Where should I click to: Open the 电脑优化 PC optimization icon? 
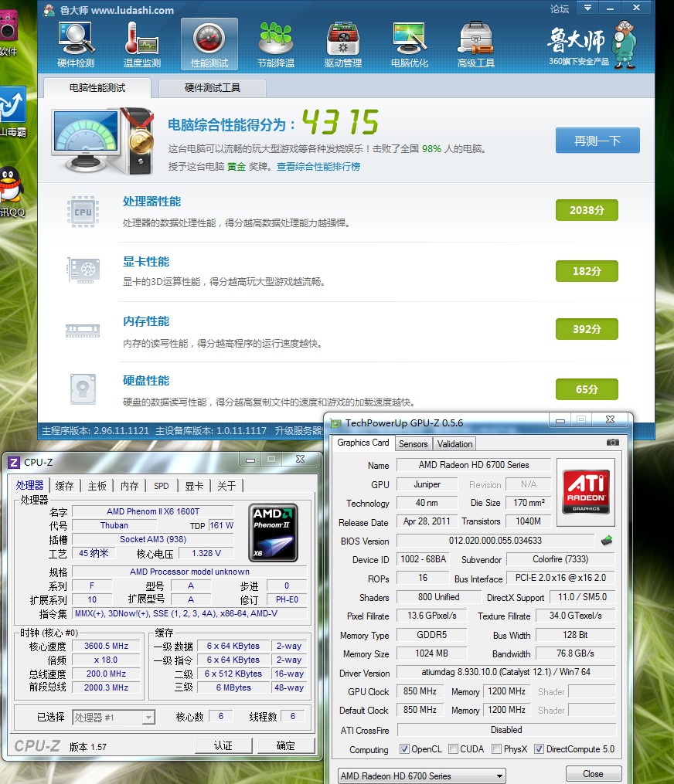(410, 44)
